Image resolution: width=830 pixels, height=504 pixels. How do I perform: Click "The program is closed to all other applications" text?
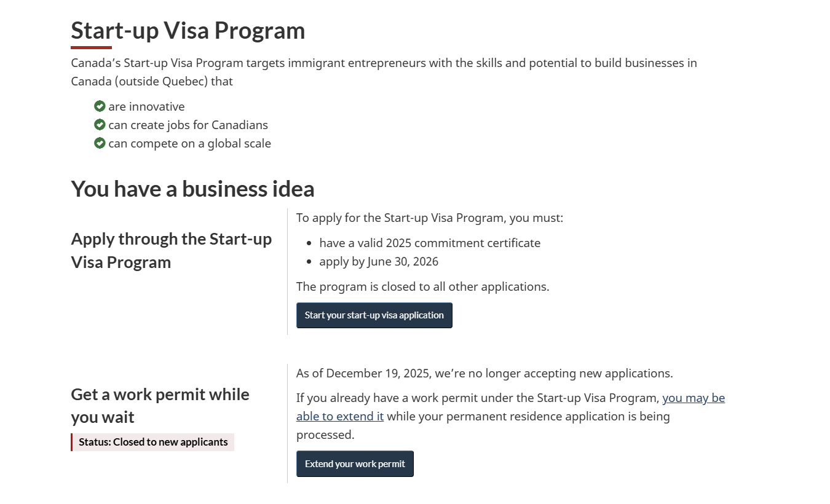click(x=422, y=286)
